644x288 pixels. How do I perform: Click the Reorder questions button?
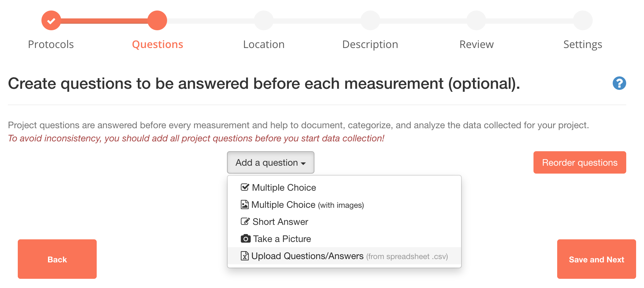pos(580,162)
